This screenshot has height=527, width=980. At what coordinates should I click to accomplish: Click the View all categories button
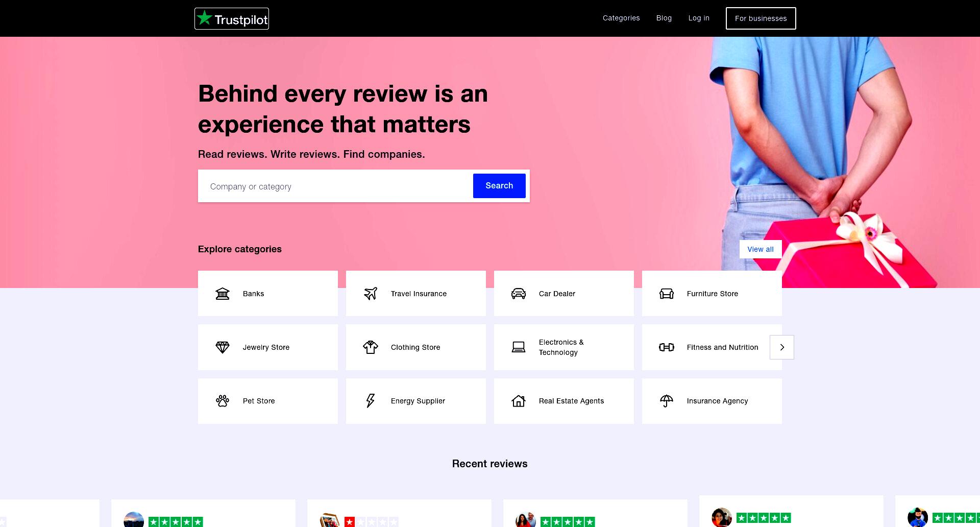point(761,249)
